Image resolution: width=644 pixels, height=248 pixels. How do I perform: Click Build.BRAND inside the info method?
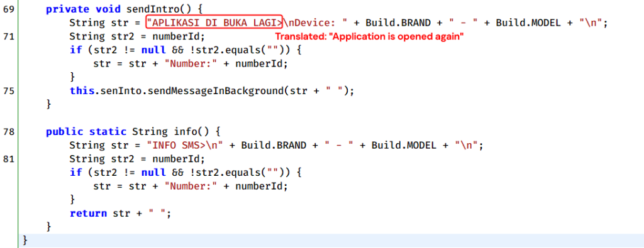pyautogui.click(x=274, y=145)
